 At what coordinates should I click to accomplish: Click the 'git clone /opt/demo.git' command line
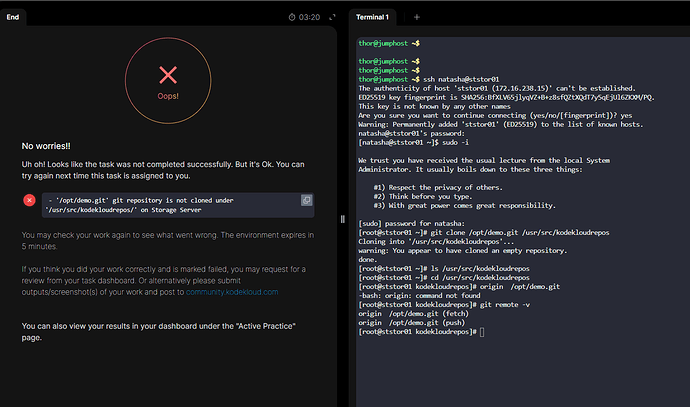click(x=484, y=232)
